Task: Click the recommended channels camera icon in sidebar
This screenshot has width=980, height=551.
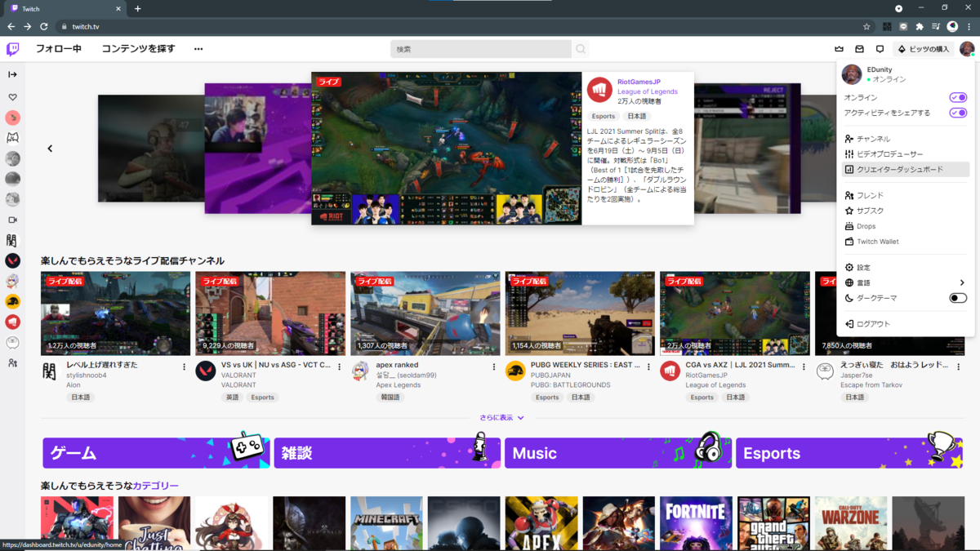Action: [12, 220]
